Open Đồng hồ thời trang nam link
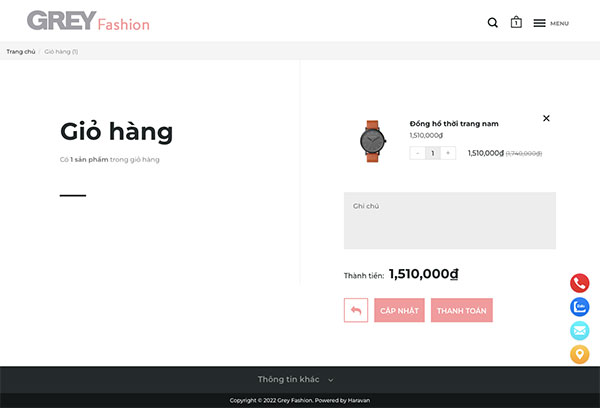This screenshot has height=408, width=600. click(454, 124)
